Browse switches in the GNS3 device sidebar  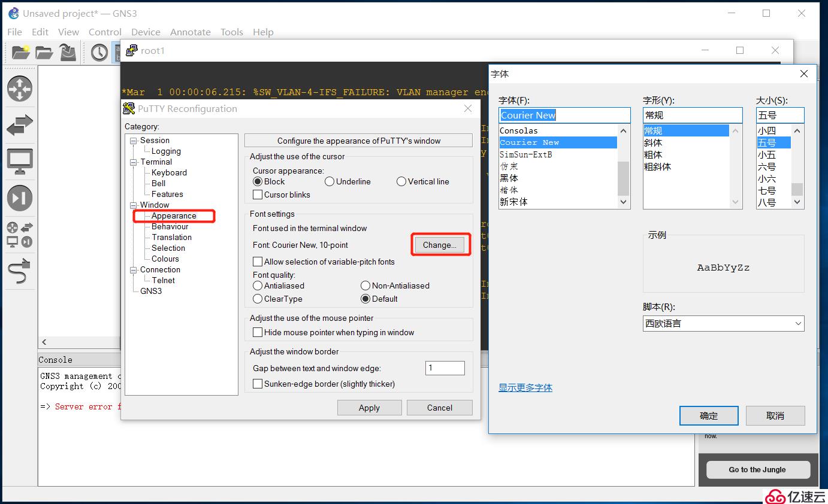[x=20, y=125]
